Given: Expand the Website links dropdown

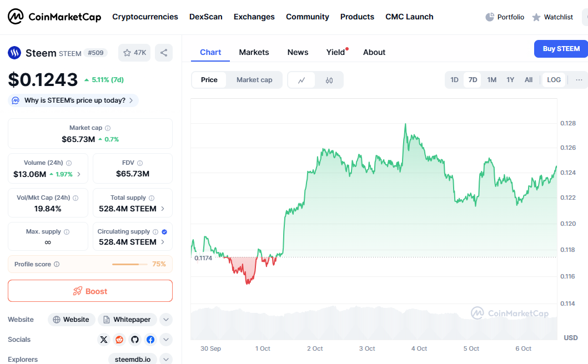Looking at the screenshot, I should [x=166, y=320].
